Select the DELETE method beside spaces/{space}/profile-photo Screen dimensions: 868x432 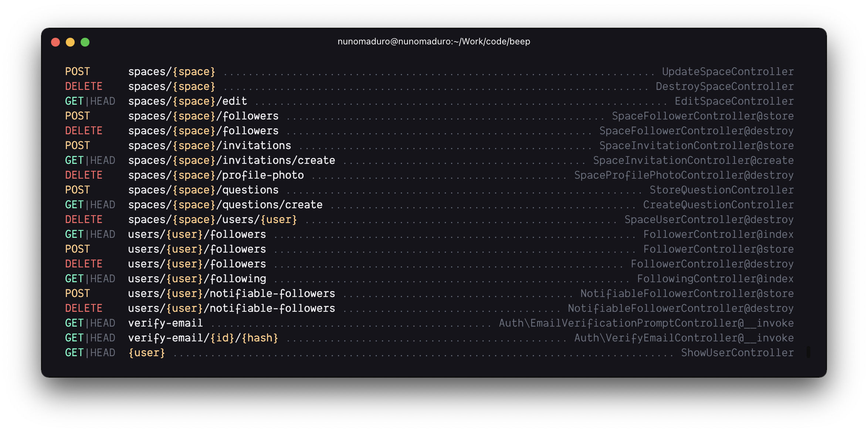coord(84,175)
